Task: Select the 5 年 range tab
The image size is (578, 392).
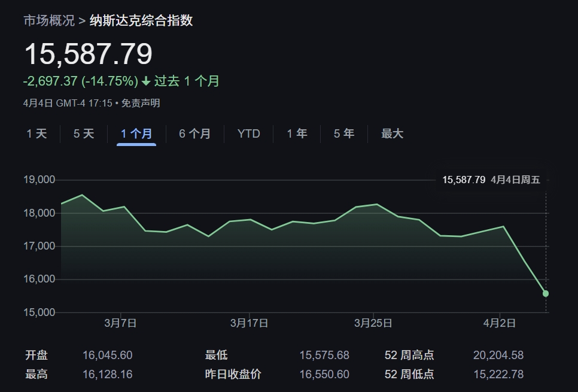Action: click(344, 133)
